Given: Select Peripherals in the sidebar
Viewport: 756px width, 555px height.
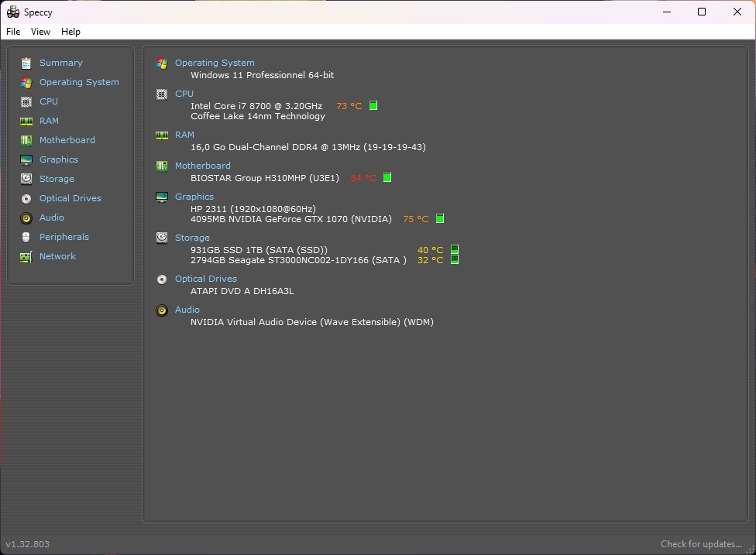Looking at the screenshot, I should tap(64, 237).
